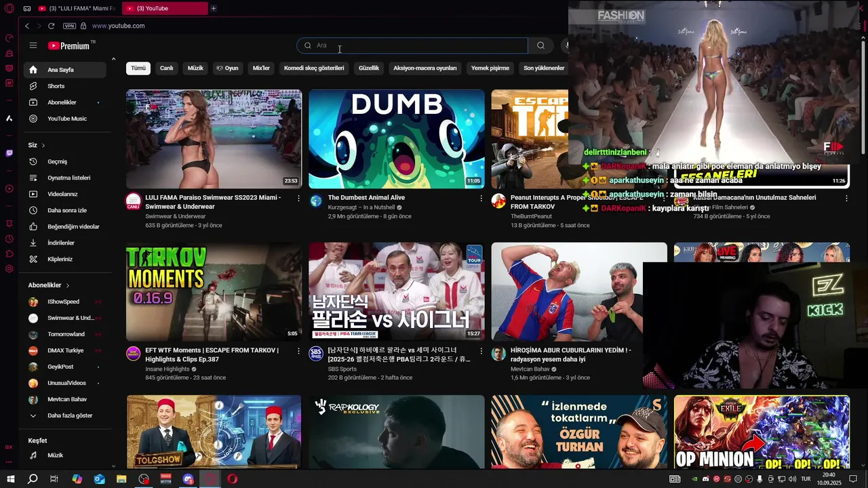This screenshot has width=868, height=488.
Task: Open GeyikPost subscription channel
Action: click(x=65, y=367)
